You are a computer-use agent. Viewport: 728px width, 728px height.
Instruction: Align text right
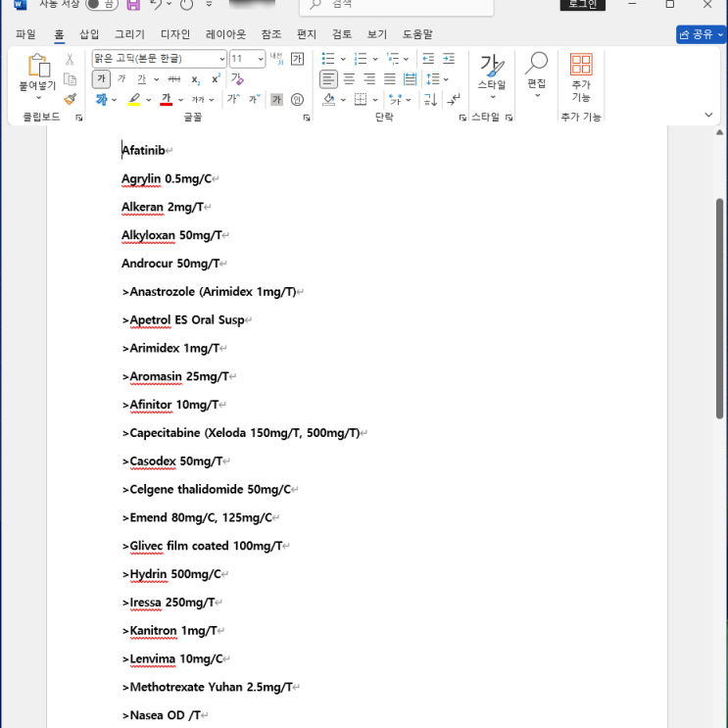pos(369,79)
